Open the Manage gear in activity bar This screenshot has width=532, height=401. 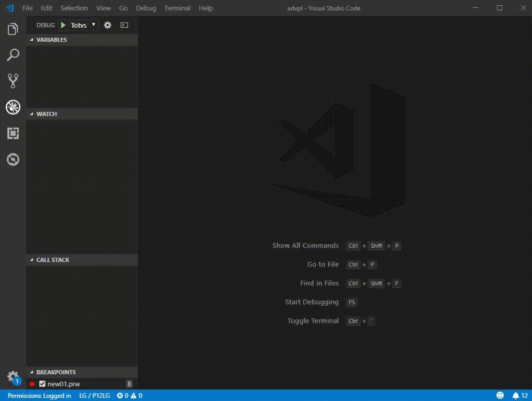[13, 376]
